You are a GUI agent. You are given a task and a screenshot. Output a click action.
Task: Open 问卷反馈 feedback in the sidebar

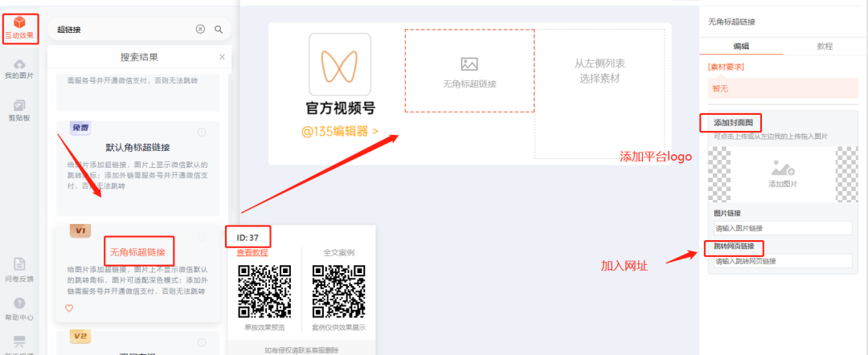[x=19, y=270]
